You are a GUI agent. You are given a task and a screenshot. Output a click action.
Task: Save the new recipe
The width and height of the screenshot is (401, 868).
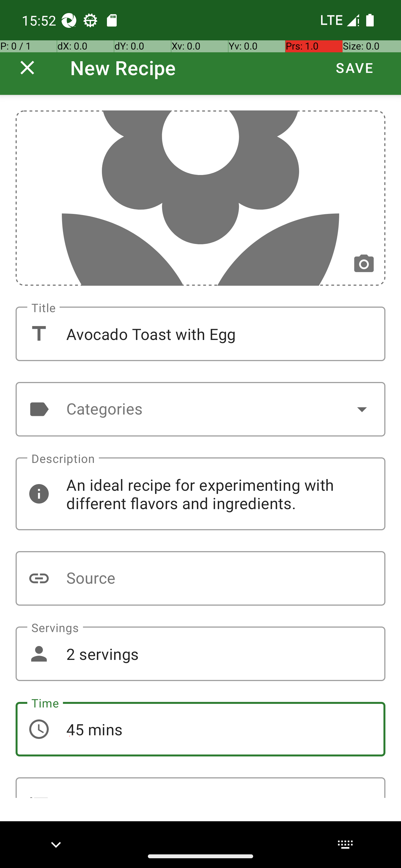click(x=354, y=68)
